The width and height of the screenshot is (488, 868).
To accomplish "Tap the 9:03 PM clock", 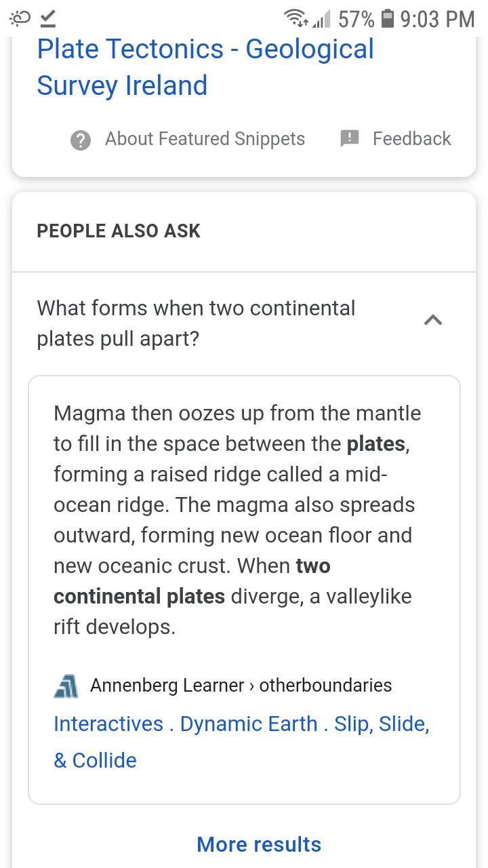I will pos(437,19).
